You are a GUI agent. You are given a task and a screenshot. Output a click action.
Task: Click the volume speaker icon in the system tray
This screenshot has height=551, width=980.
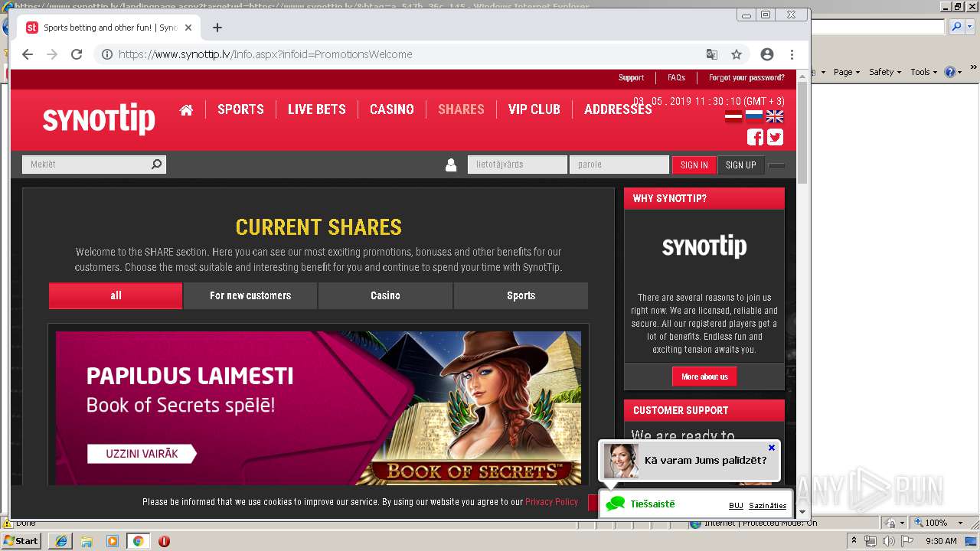pos(888,541)
